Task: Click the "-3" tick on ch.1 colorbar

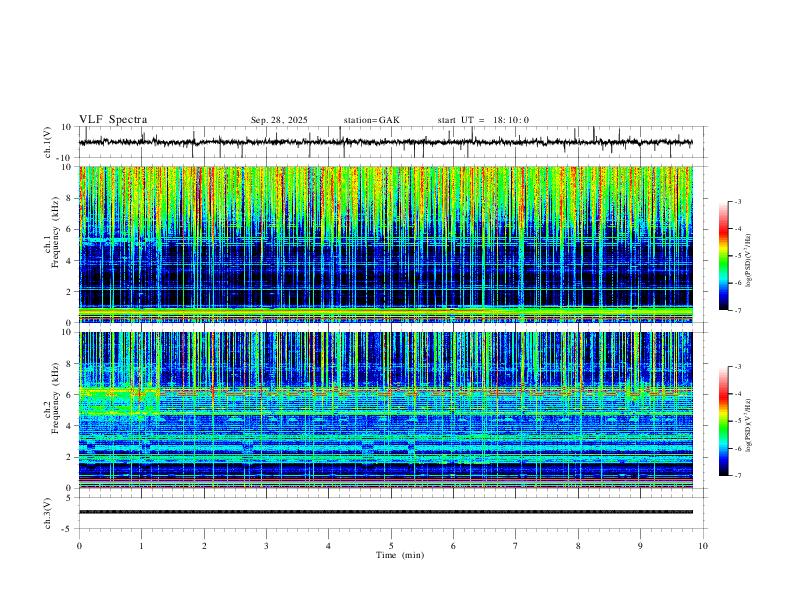Action: click(x=738, y=201)
